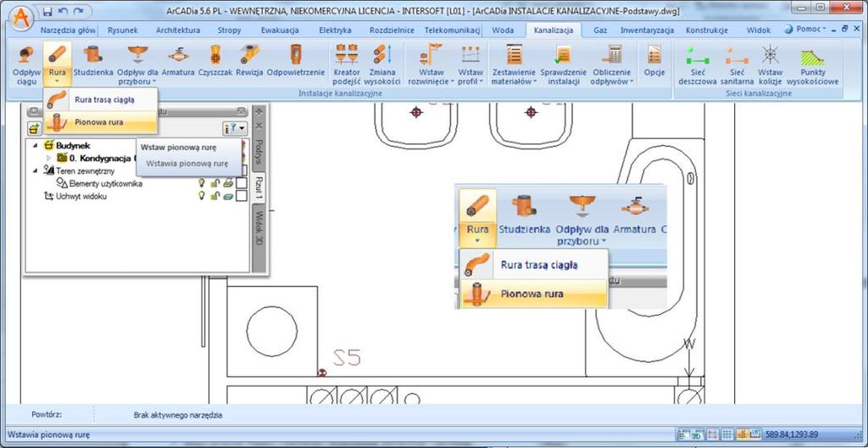Open the Elektryka ribbon tab
This screenshot has width=868, height=448.
(335, 31)
